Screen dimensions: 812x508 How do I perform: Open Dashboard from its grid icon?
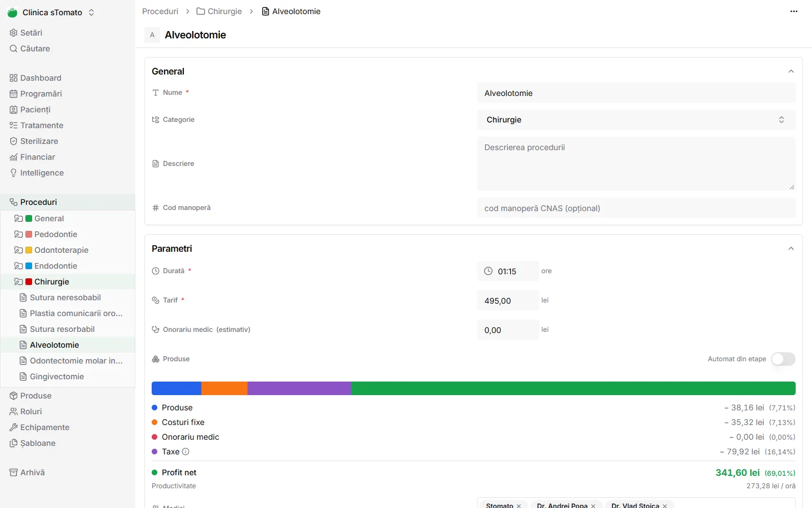point(14,78)
